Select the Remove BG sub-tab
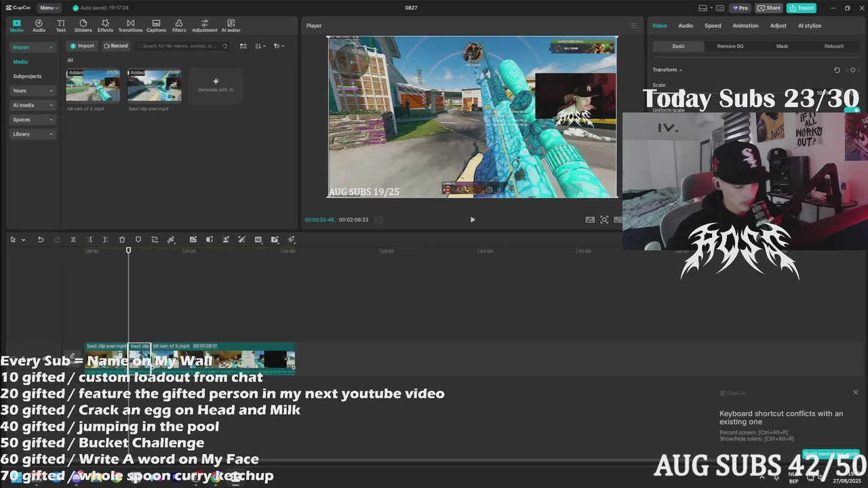 pos(730,46)
